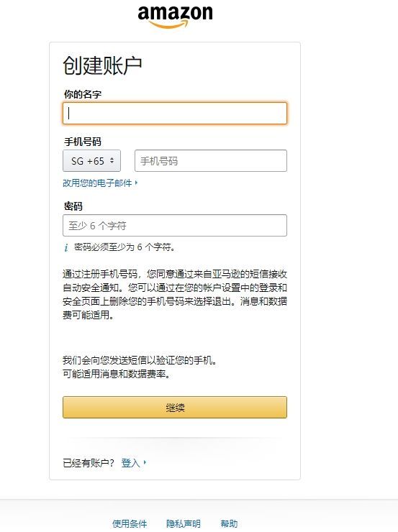Open the 登入 sign-in link
Image resolution: width=398 pixels, height=532 pixels.
tap(131, 463)
